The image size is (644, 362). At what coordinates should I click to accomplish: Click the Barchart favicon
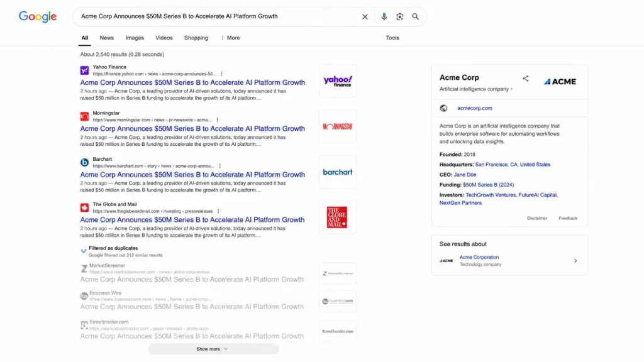click(x=85, y=163)
